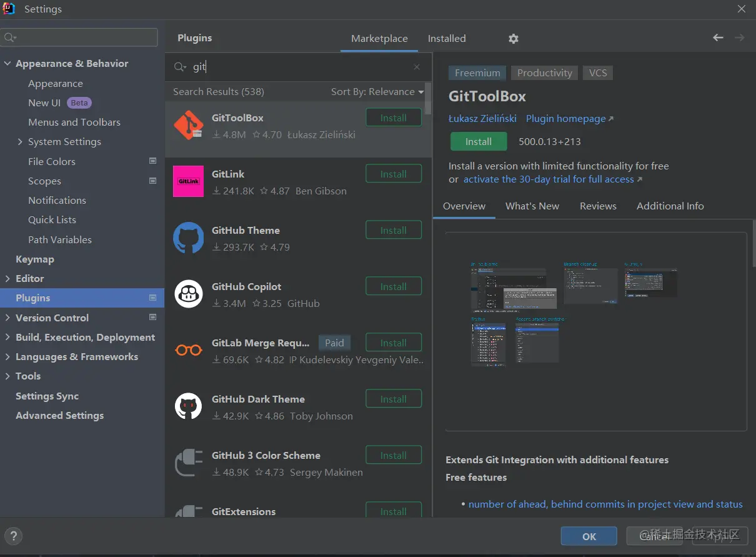The height and width of the screenshot is (557, 756).
Task: Select the New UI settings item
Action: coord(44,103)
